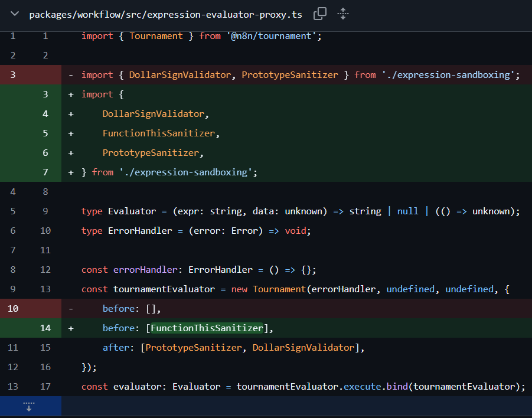Copy the file path to clipboard
Screen dimensions: 532x418
(320, 14)
